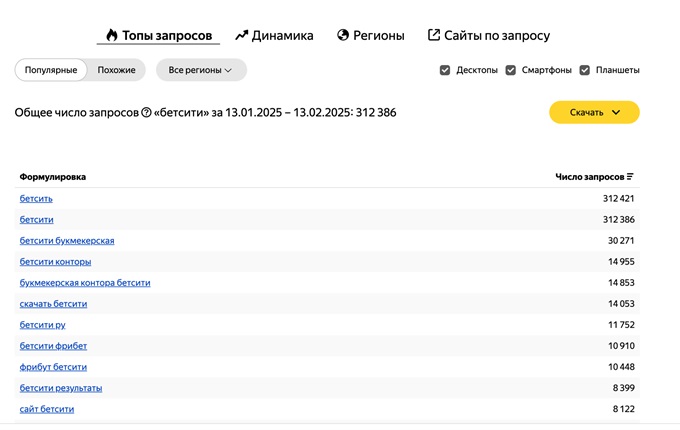The width and height of the screenshot is (680, 430).
Task: Open the бетсити ру link
Action: click(42, 325)
